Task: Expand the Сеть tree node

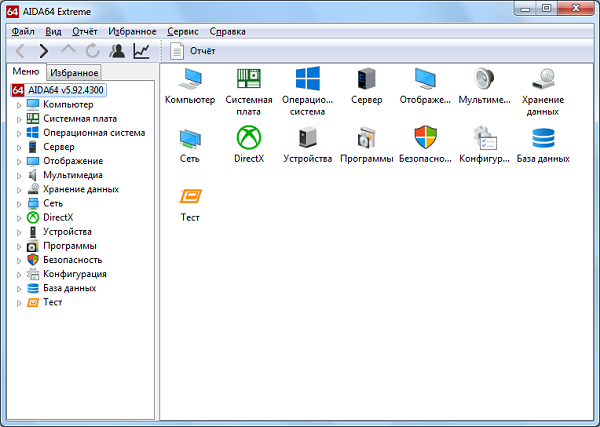Action: click(x=19, y=204)
